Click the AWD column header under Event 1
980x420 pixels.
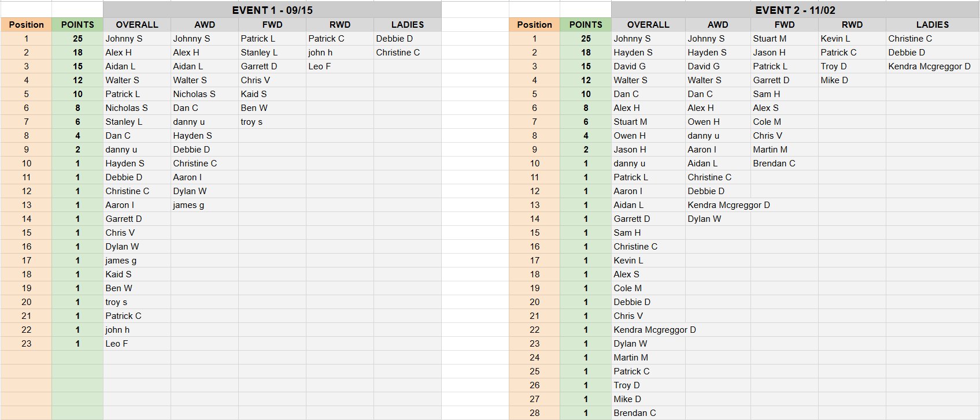pyautogui.click(x=205, y=25)
